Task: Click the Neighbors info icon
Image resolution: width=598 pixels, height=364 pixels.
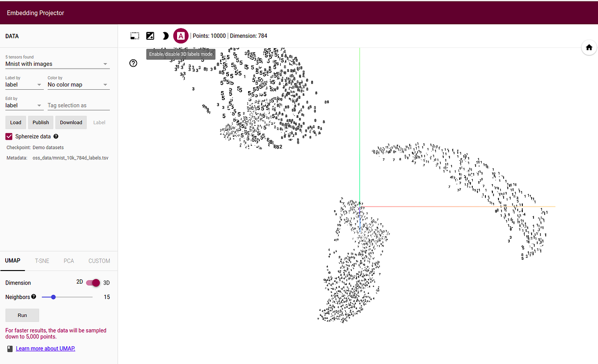Action: [34, 297]
